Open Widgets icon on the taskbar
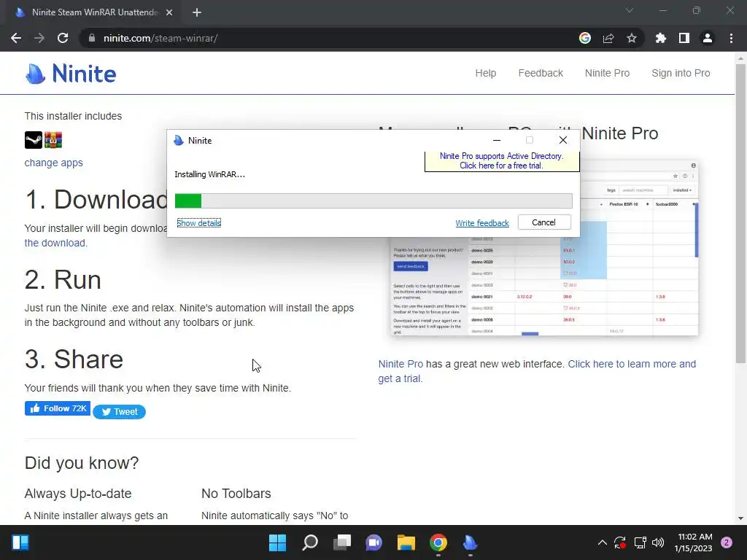The width and height of the screenshot is (747, 560). [20, 542]
